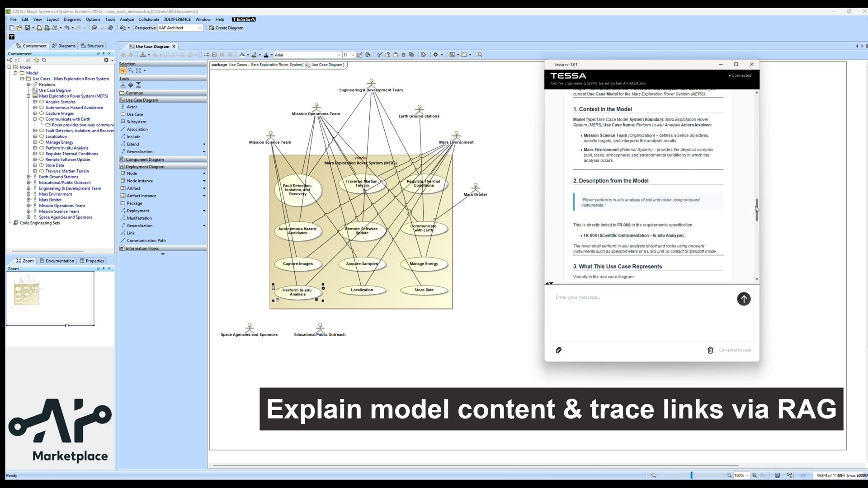Open the memory usage indicator in status bar
The width and height of the screenshot is (868, 488).
[841, 475]
